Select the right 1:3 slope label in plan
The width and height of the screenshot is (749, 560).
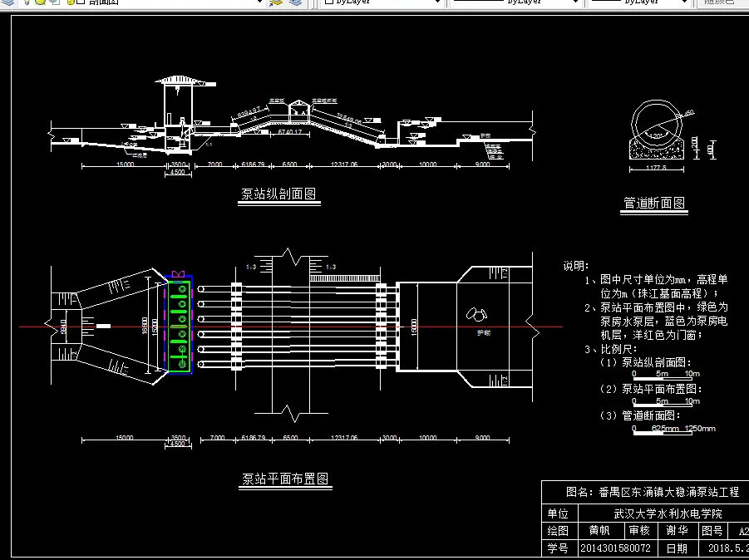(x=331, y=267)
